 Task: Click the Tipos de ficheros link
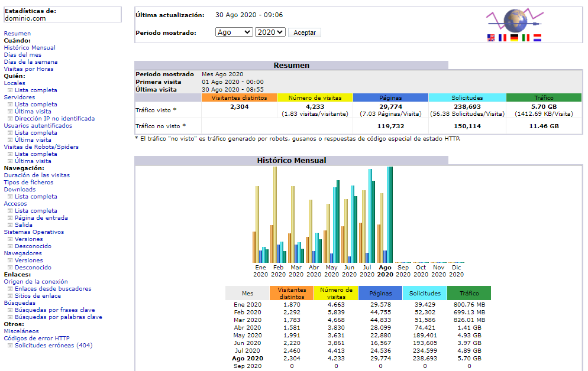[28, 183]
